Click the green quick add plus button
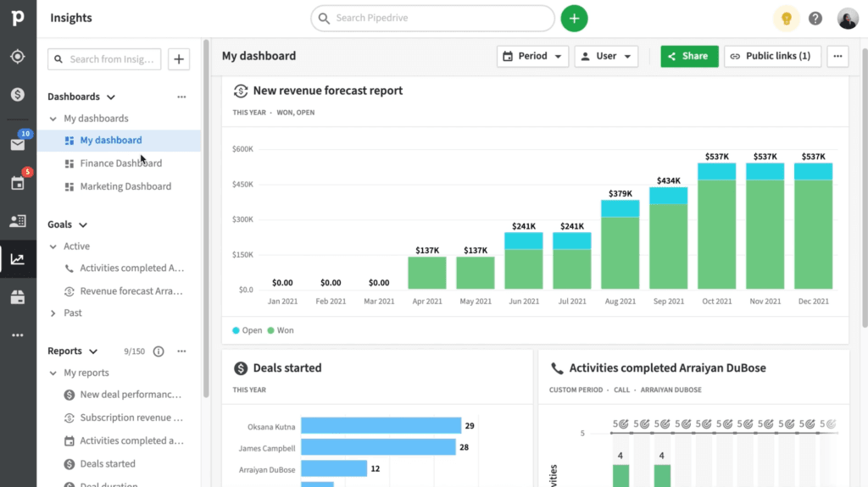This screenshot has width=868, height=487. tap(574, 19)
